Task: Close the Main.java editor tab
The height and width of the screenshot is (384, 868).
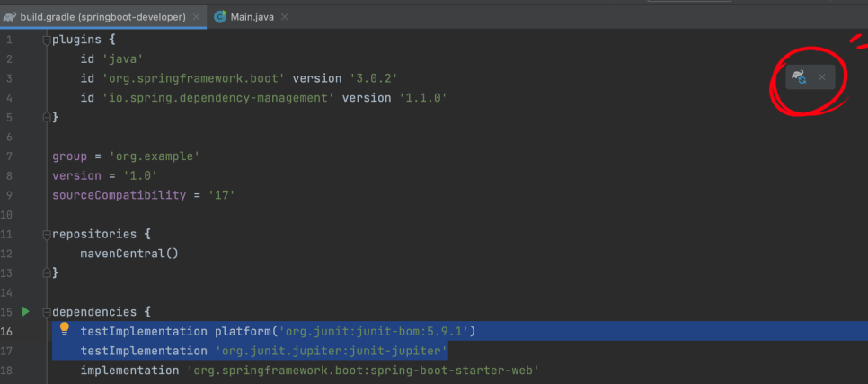Action: click(285, 17)
